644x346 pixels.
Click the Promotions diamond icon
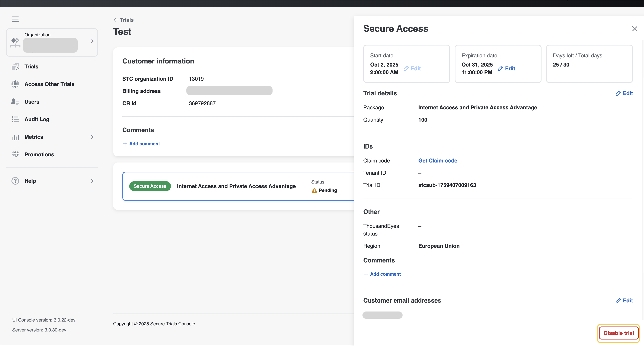click(15, 154)
